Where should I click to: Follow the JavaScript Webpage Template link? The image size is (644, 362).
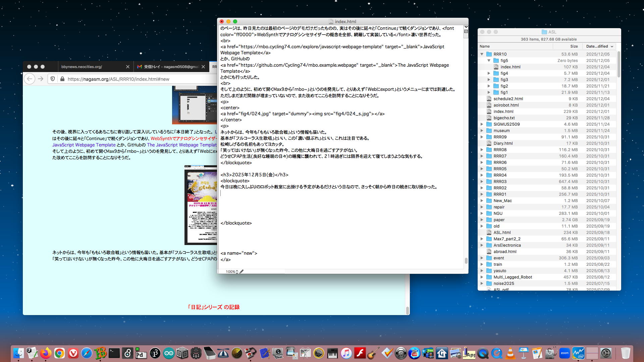pos(84,145)
